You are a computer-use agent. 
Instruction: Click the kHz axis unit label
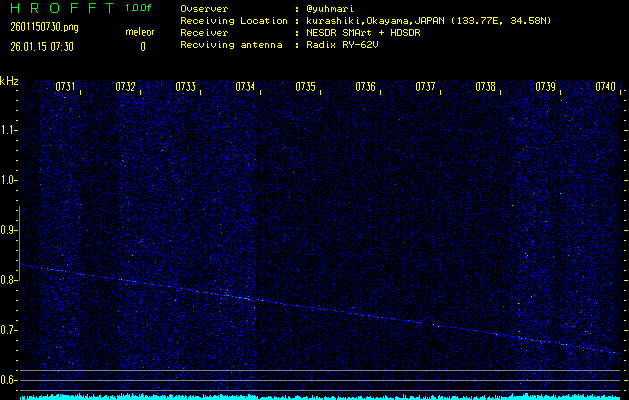[9, 81]
